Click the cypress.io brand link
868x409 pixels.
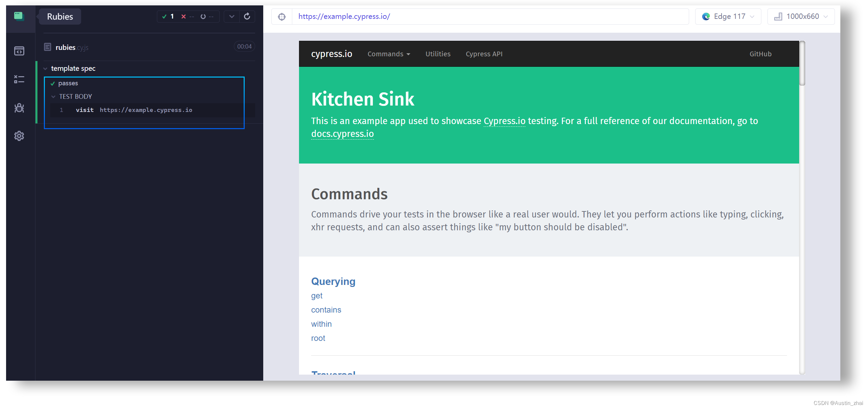pos(332,54)
